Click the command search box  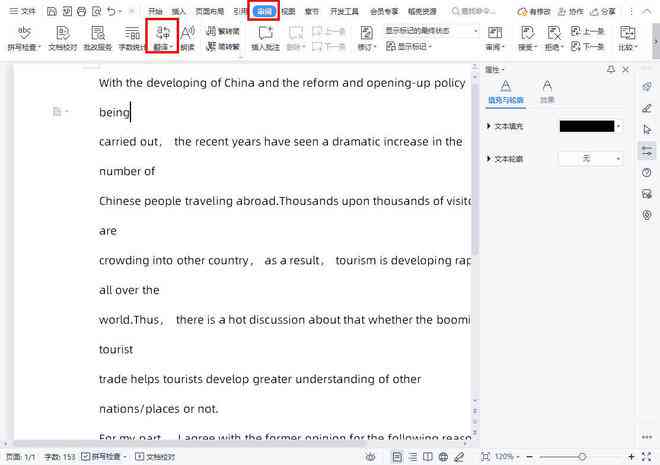click(x=475, y=11)
